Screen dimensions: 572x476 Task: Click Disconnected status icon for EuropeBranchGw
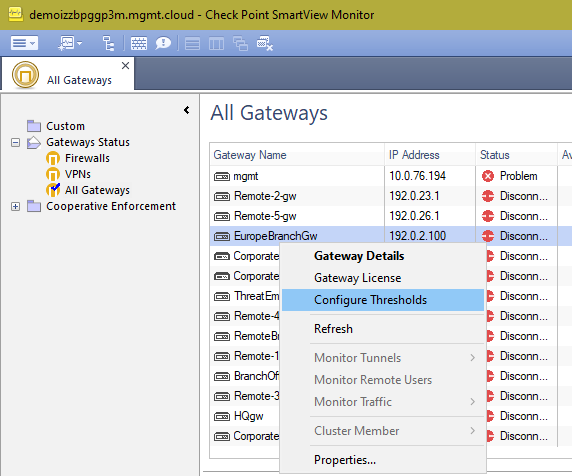[x=488, y=236]
